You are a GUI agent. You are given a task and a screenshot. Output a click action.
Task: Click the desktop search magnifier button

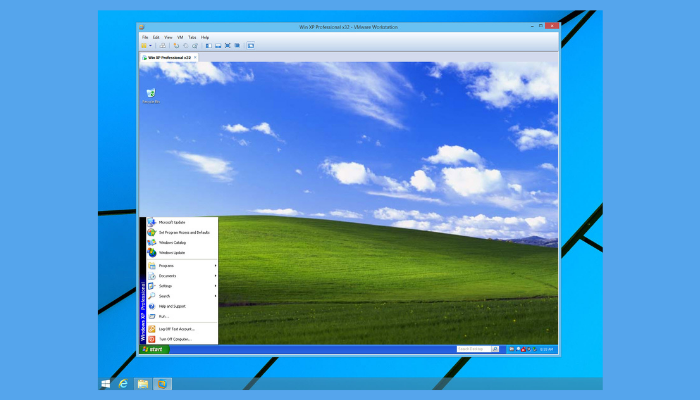coord(495,349)
